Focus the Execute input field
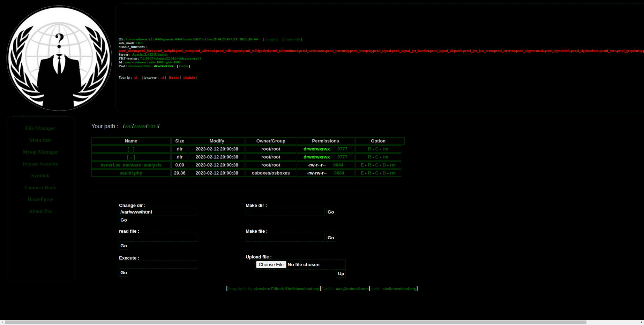Viewport: 644px width, 325px height. pyautogui.click(x=158, y=265)
